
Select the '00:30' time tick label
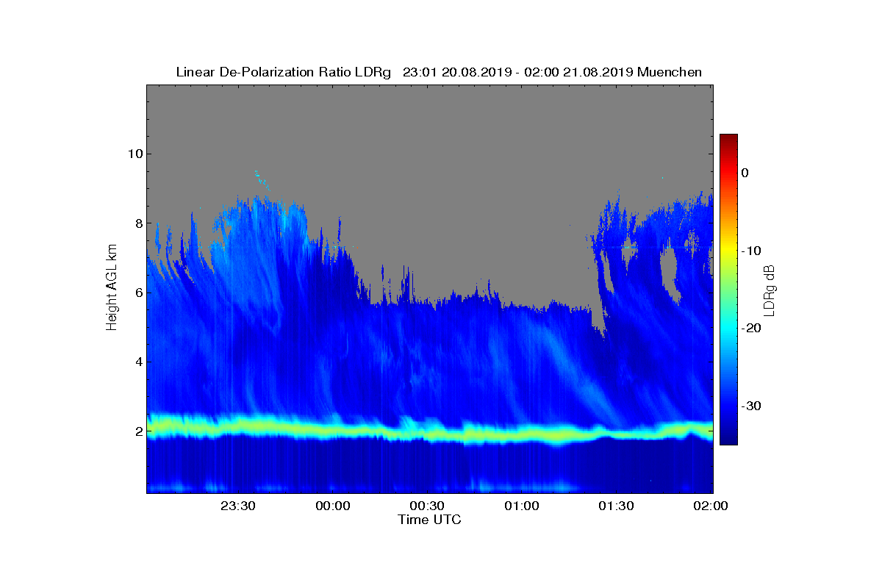tap(427, 506)
